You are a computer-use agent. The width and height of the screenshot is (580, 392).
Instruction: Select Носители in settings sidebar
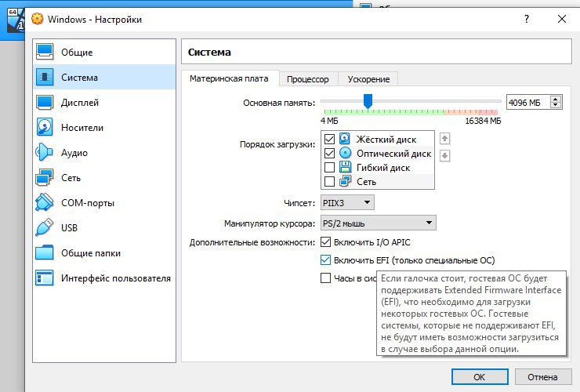pos(104,127)
